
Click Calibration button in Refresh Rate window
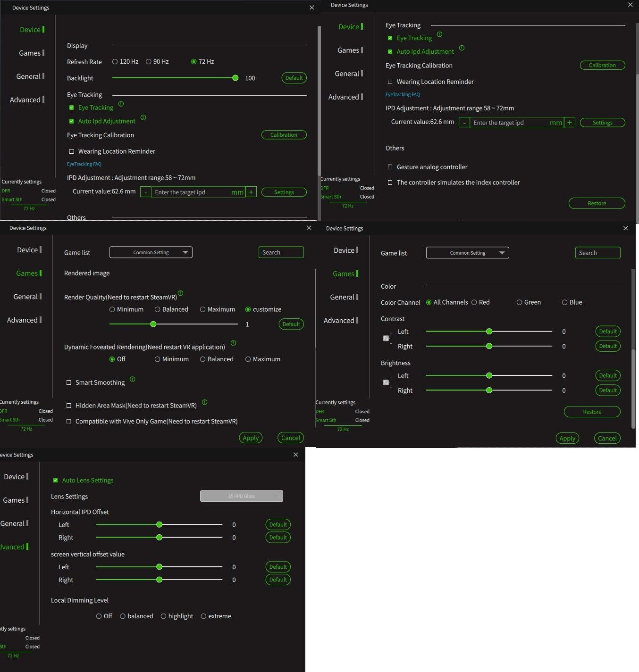click(x=284, y=135)
